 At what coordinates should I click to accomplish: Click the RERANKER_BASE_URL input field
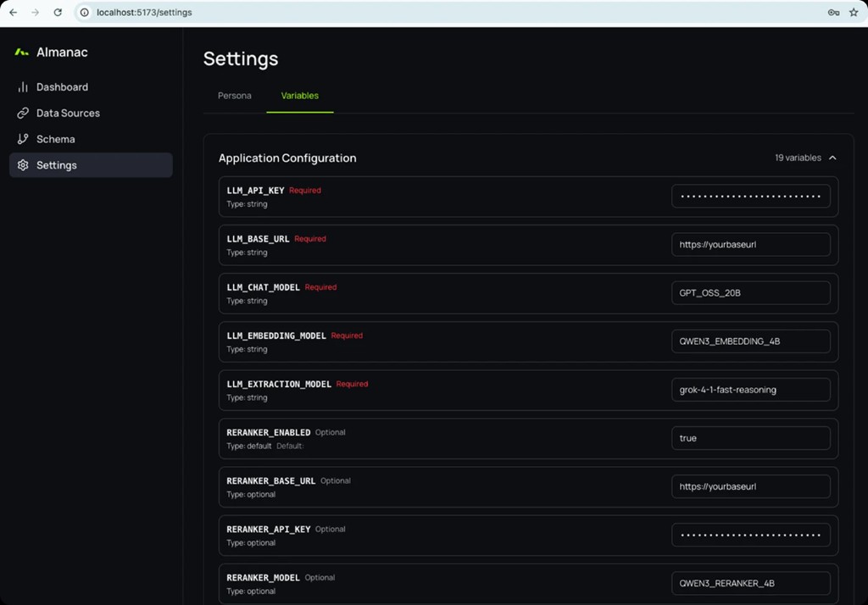[x=751, y=486]
